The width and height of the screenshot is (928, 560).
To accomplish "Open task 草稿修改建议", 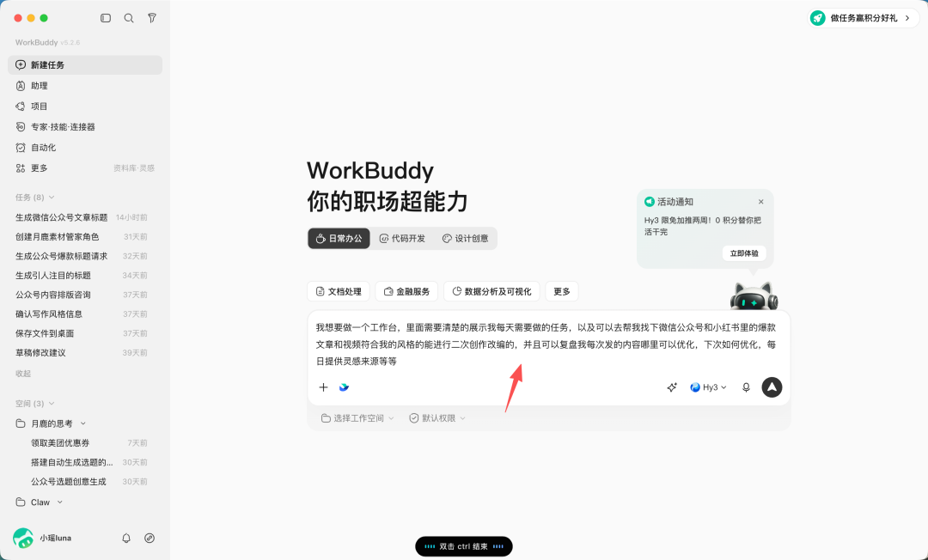I will click(41, 353).
